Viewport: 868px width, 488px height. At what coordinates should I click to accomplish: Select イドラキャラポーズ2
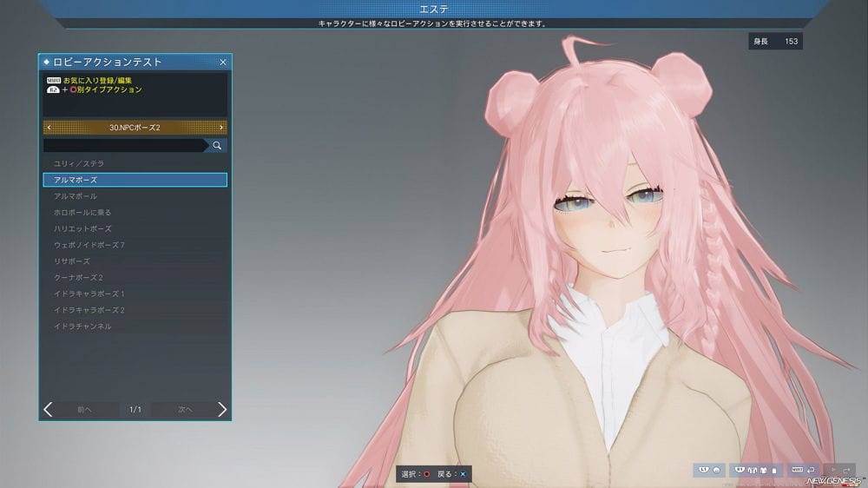[135, 310]
